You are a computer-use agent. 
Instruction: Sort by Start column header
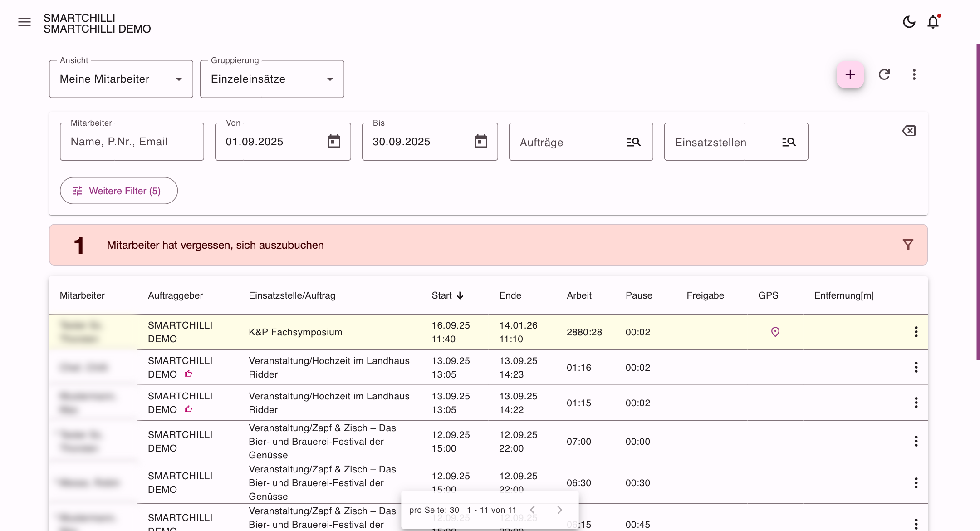click(447, 295)
